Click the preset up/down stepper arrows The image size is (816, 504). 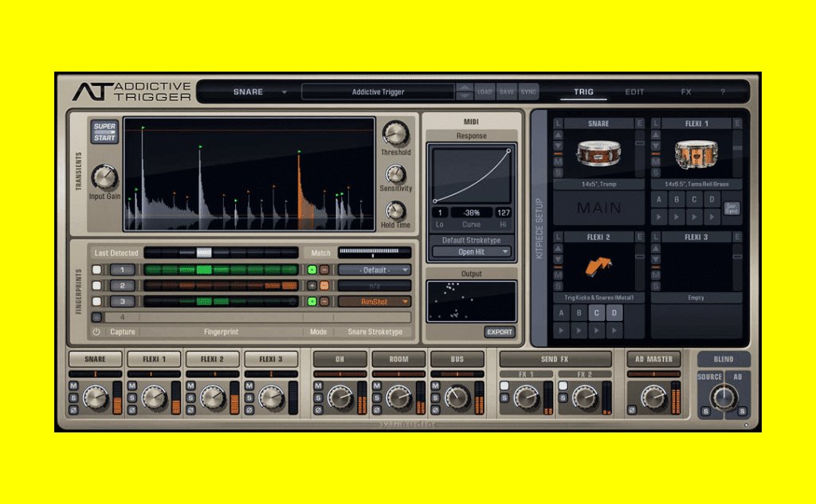point(465,92)
